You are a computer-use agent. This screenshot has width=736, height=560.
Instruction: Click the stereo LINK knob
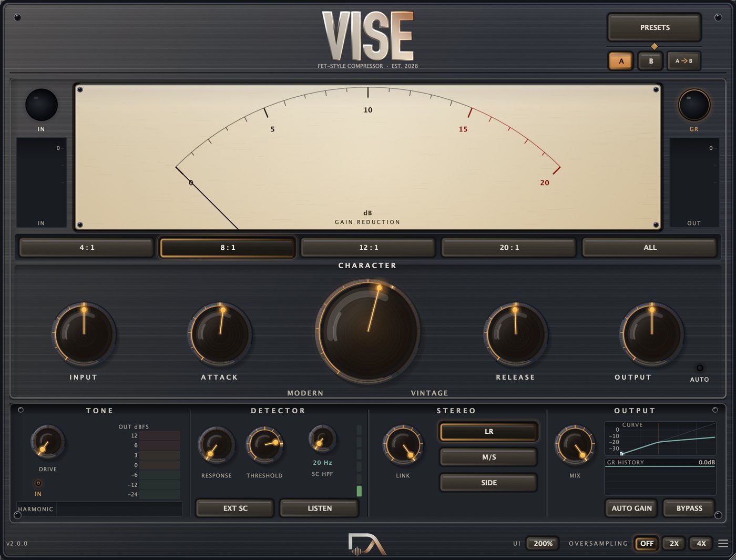pyautogui.click(x=403, y=446)
